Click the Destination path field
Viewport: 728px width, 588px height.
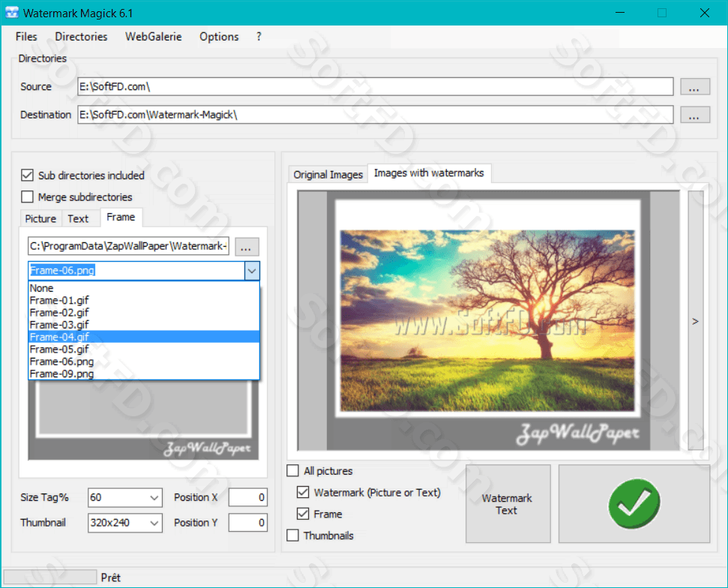coord(375,115)
